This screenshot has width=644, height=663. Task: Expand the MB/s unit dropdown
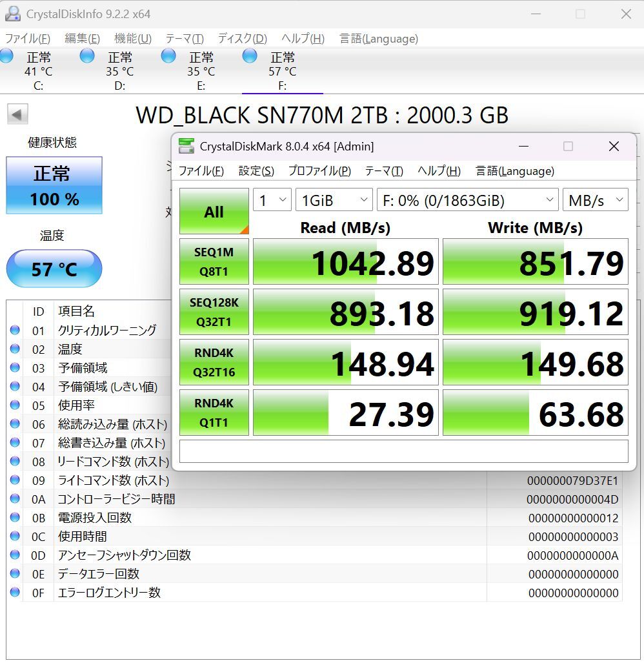point(595,200)
